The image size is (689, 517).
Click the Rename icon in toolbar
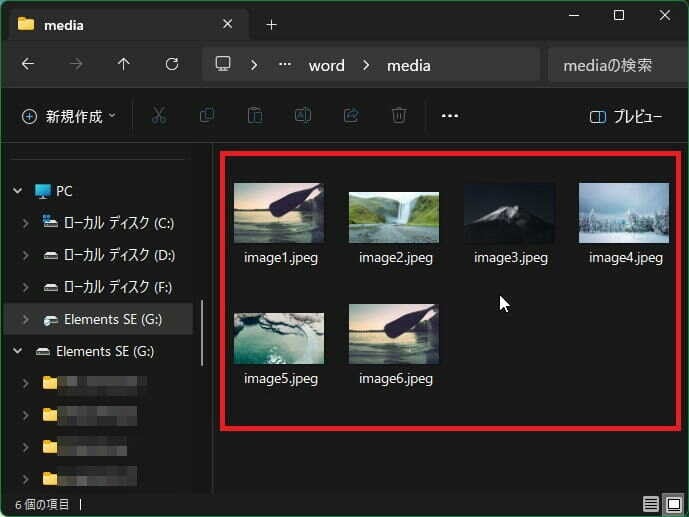(x=302, y=116)
